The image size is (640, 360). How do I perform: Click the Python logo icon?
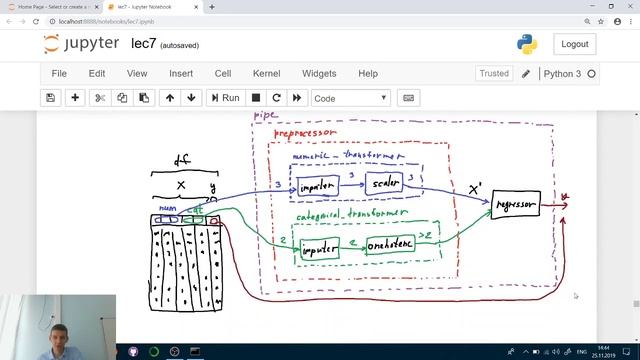(527, 44)
